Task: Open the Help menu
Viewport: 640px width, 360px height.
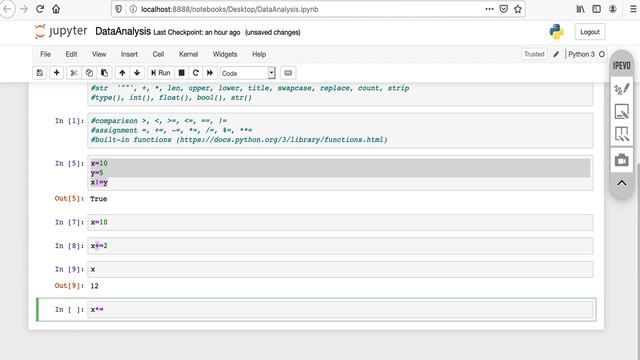Action: 259,54
